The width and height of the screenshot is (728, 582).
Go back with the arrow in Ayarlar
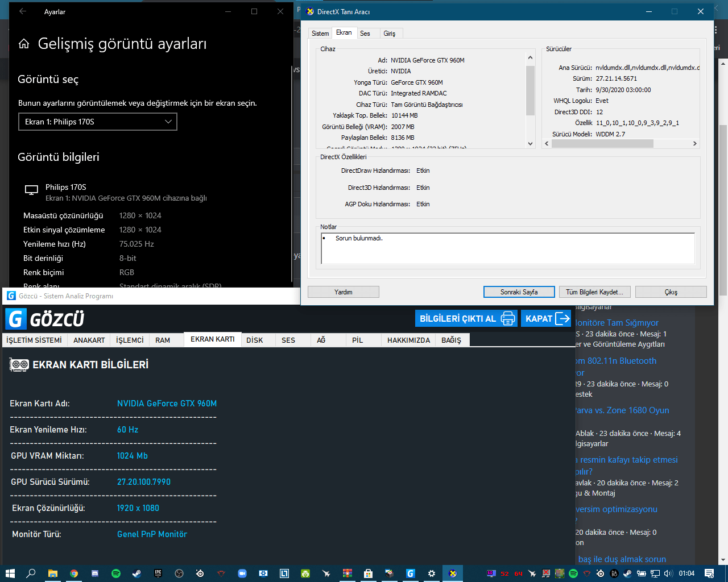pyautogui.click(x=23, y=11)
